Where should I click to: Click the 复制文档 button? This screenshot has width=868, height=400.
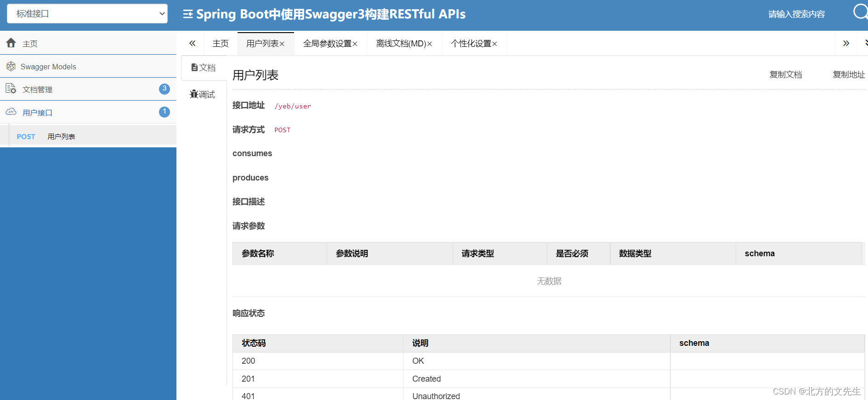tap(785, 74)
